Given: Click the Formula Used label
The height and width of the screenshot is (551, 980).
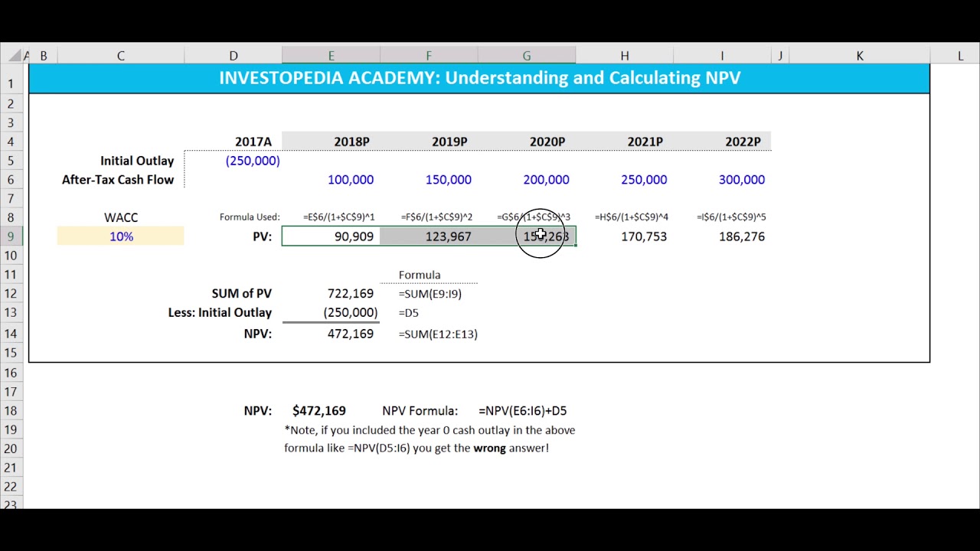Looking at the screenshot, I should click(x=250, y=217).
